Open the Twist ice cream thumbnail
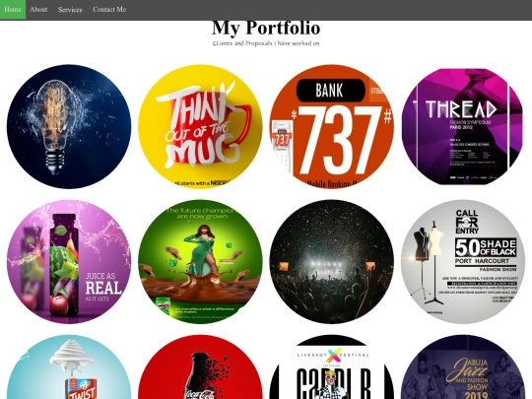This screenshot has height=399, width=532. pyautogui.click(x=69, y=367)
